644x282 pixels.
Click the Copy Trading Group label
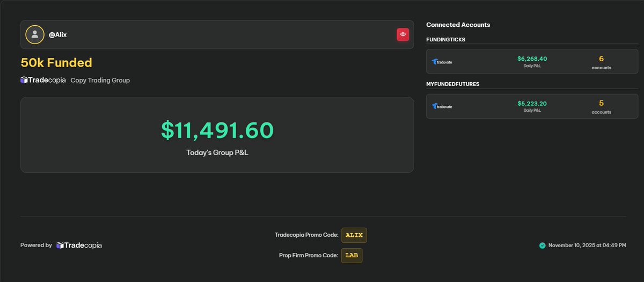pyautogui.click(x=100, y=80)
